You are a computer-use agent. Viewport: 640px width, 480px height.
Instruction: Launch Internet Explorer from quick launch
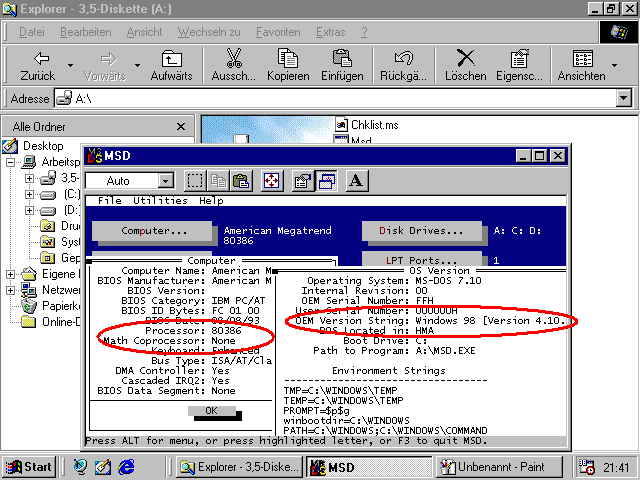[127, 467]
